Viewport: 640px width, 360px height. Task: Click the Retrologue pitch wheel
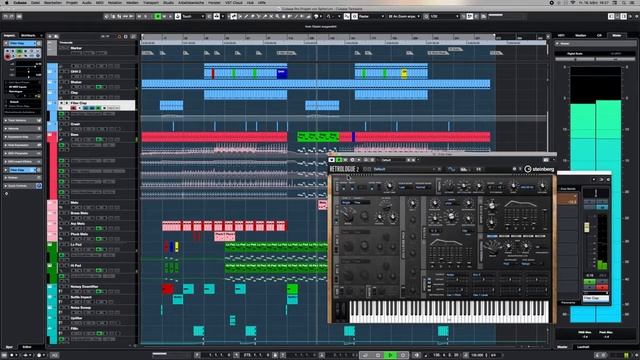tap(338, 311)
